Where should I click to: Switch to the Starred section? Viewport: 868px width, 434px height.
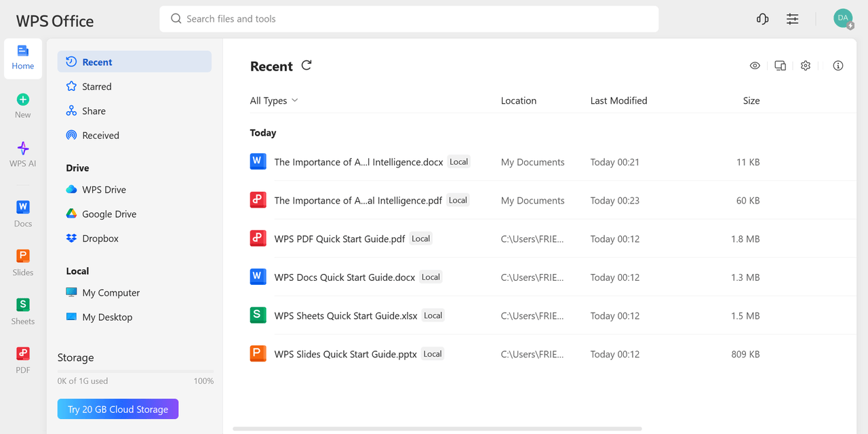(x=97, y=87)
